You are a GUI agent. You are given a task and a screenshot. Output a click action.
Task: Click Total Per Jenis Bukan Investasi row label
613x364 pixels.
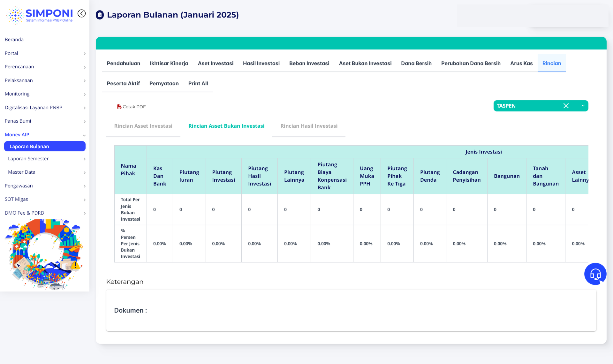(131, 209)
